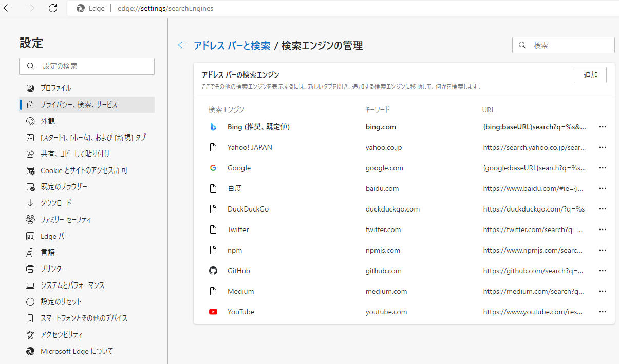Click the URL column header
The width and height of the screenshot is (619, 364).
489,110
